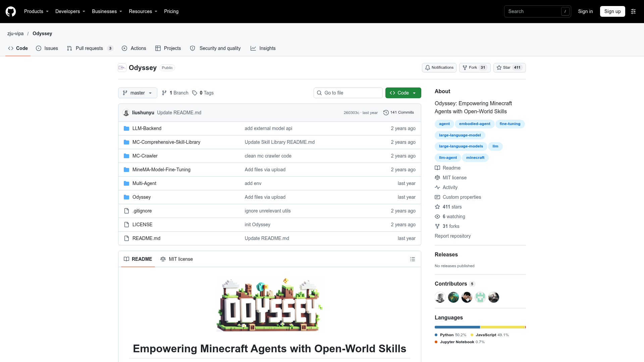Open the accessibility settings icon beside Sign up
The image size is (644, 362).
pyautogui.click(x=633, y=11)
